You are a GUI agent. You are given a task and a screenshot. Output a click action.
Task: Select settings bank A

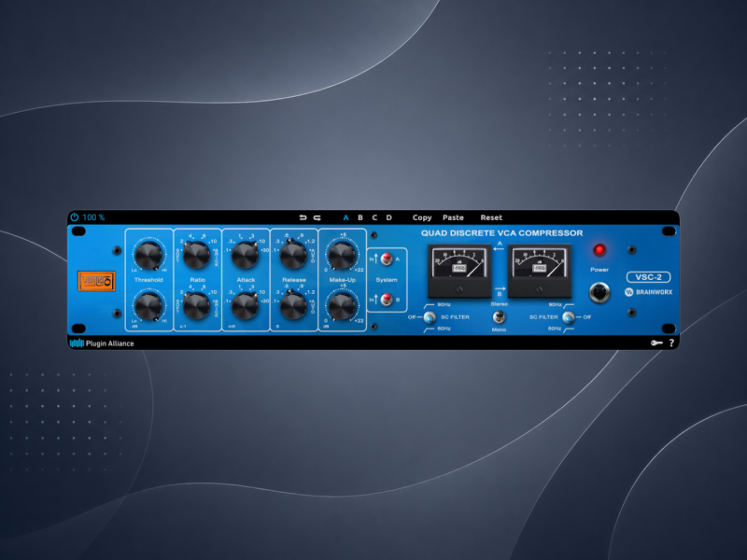[345, 217]
